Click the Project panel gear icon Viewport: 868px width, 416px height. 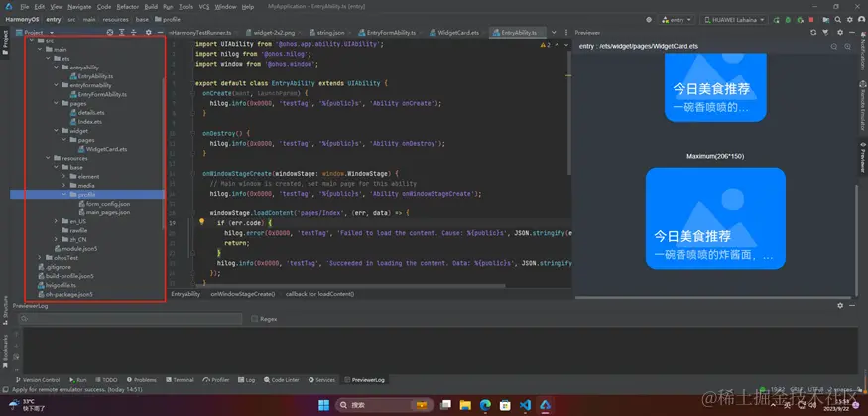[149, 33]
